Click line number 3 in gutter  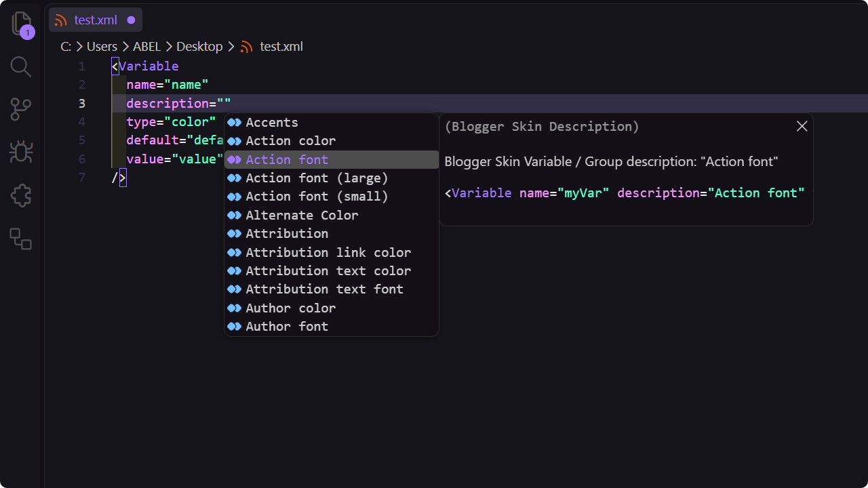pos(81,104)
